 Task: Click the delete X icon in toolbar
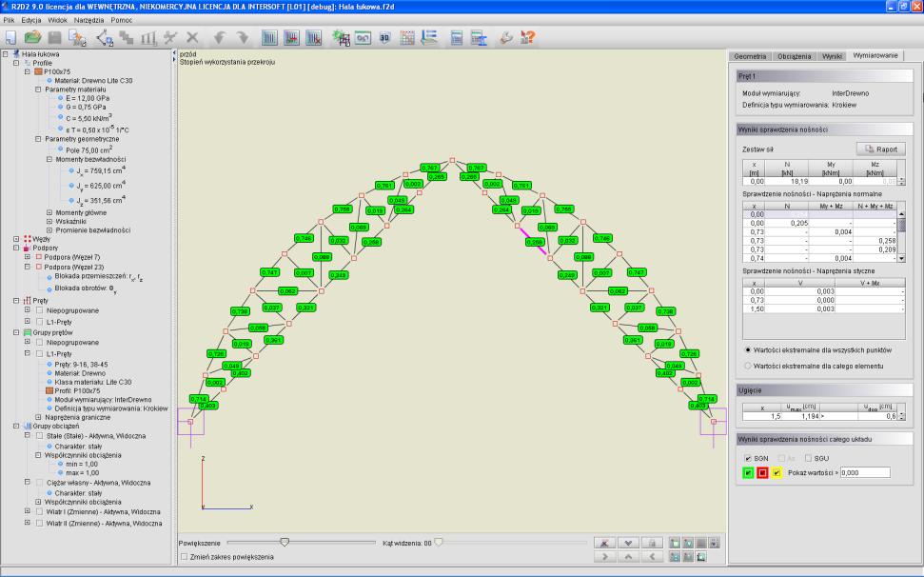(x=192, y=38)
